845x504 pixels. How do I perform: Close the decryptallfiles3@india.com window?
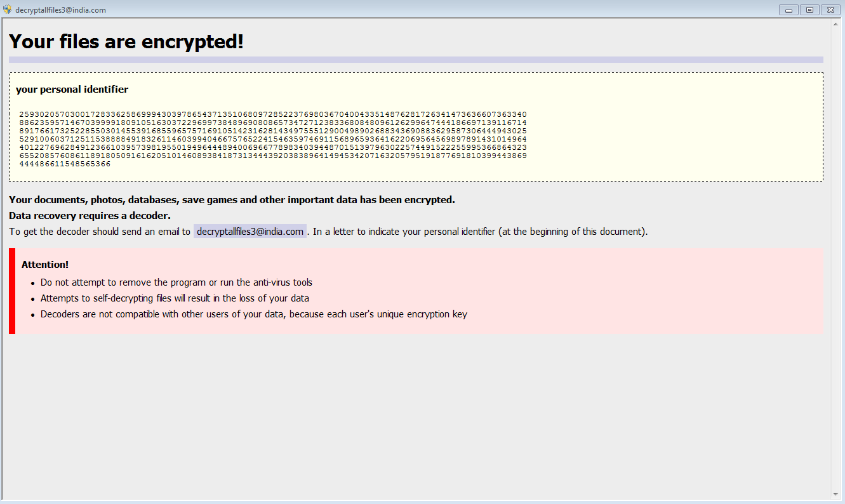coord(830,10)
